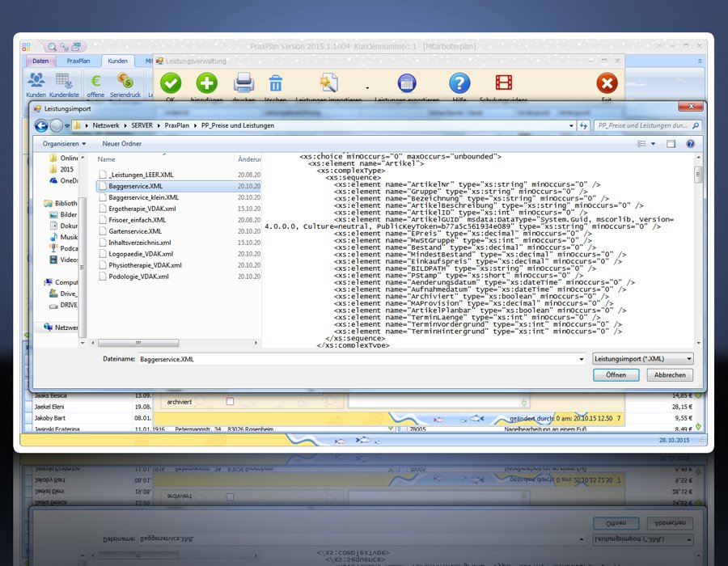Switch to the PraxPlan ribbon tab
This screenshot has height=566, width=728.
(78, 61)
